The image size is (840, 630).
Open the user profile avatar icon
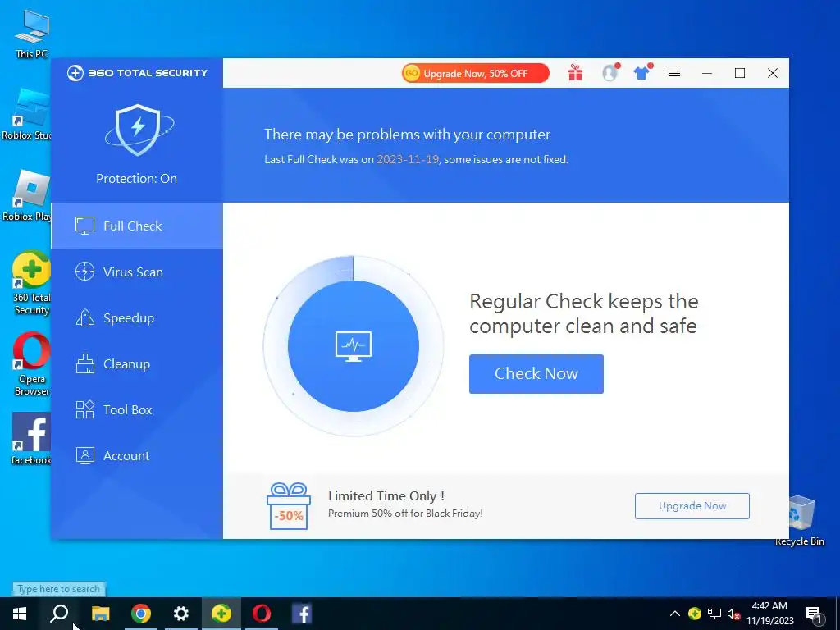pyautogui.click(x=610, y=73)
